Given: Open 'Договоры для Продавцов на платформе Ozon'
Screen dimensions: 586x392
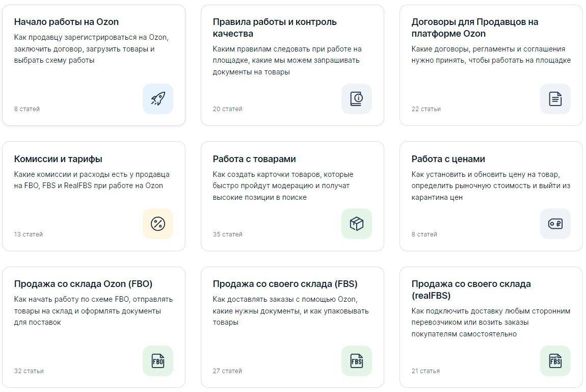Looking at the screenshot, I should pyautogui.click(x=474, y=28).
